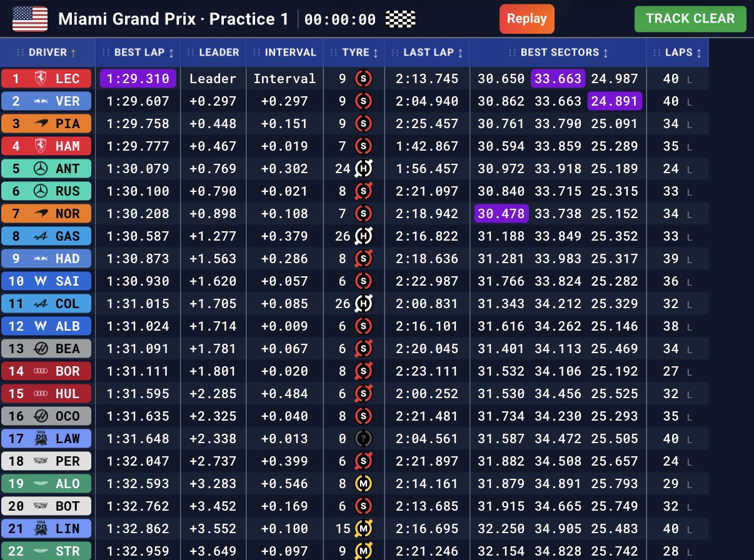This screenshot has height=560, width=754.
Task: Sort by the DRIVER column header
Action: click(48, 52)
